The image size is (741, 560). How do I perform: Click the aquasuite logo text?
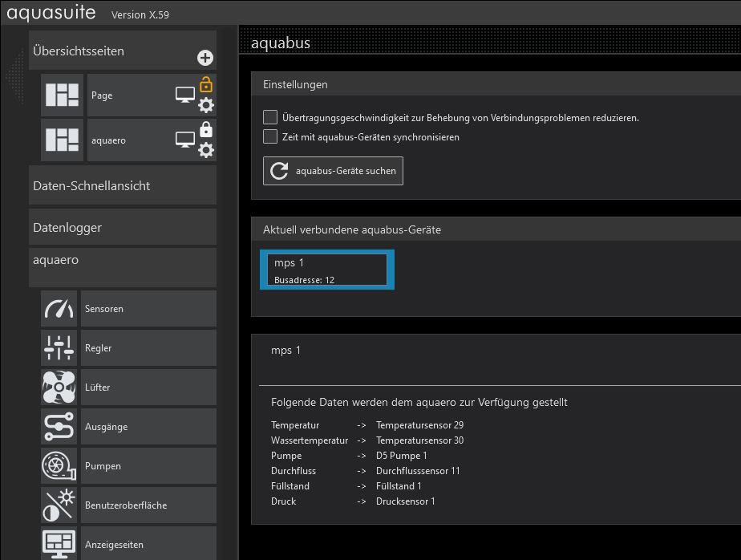point(51,12)
